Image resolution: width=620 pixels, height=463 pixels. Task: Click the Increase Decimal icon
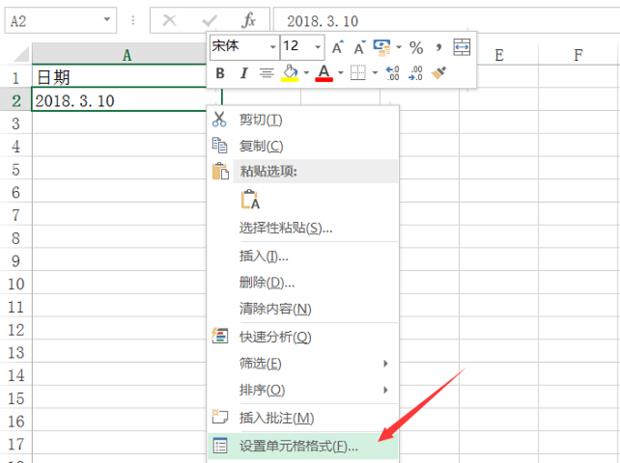click(393, 73)
